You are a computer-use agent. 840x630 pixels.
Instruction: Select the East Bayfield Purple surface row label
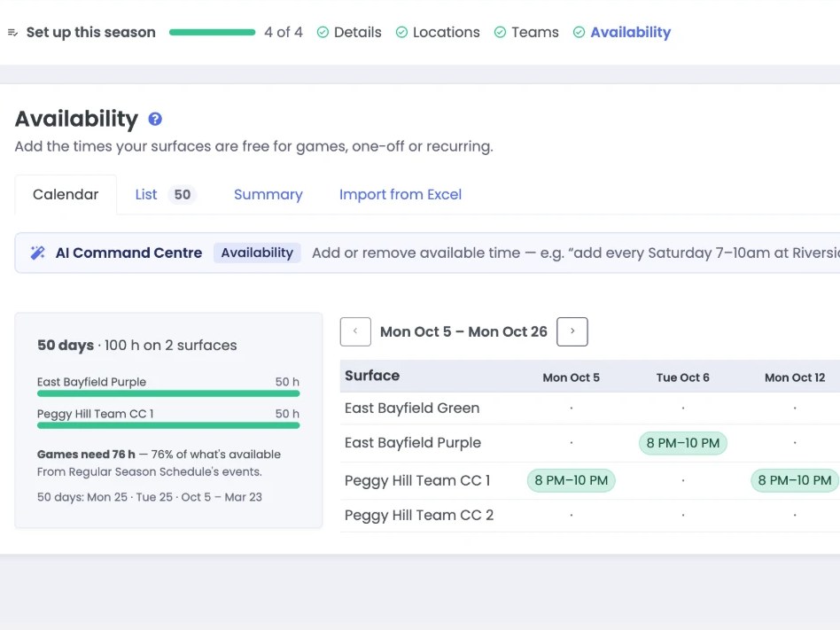pyautogui.click(x=413, y=443)
